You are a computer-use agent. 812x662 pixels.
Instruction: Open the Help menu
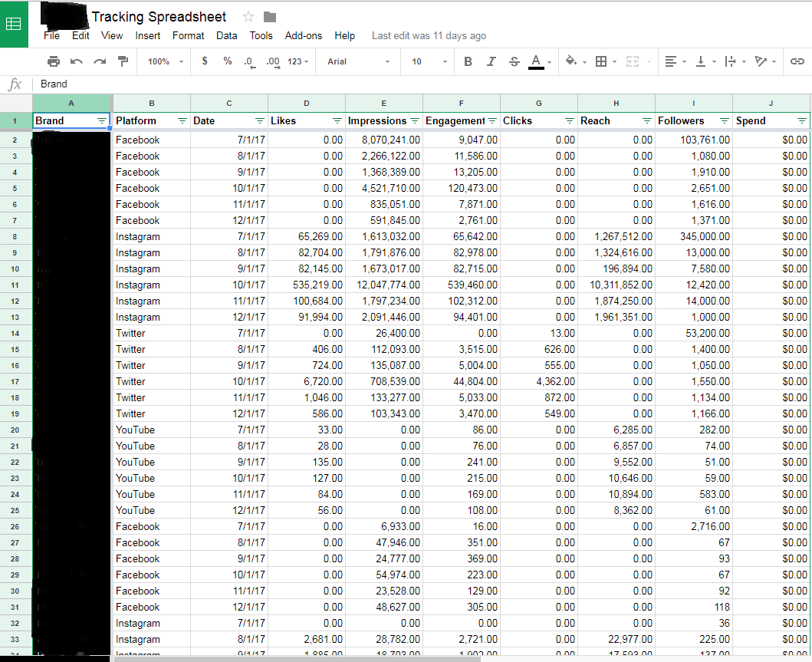coord(344,36)
